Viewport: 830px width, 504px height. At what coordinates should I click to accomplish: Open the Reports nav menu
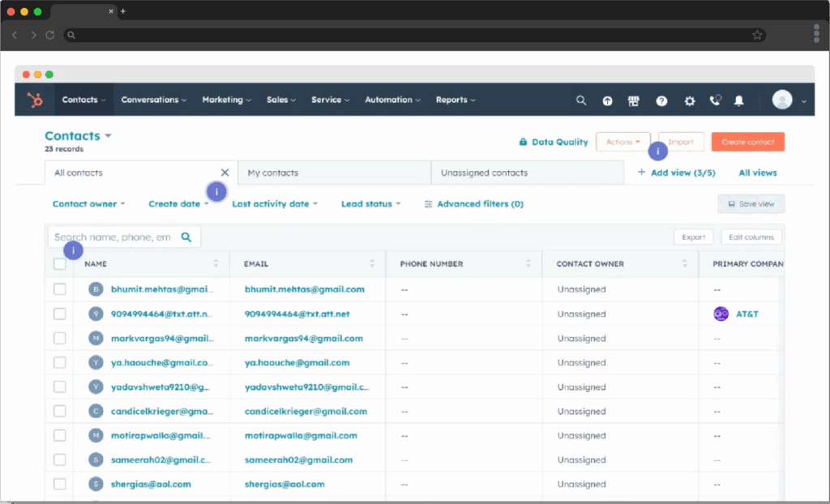[456, 100]
